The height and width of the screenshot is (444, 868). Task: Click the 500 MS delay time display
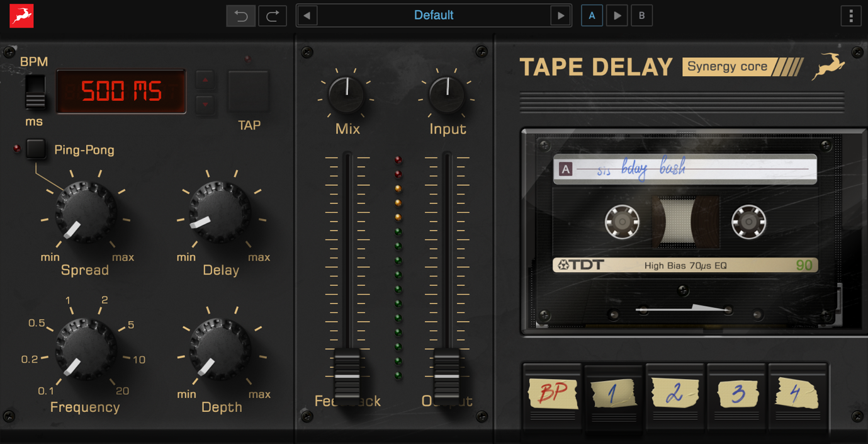pos(121,92)
